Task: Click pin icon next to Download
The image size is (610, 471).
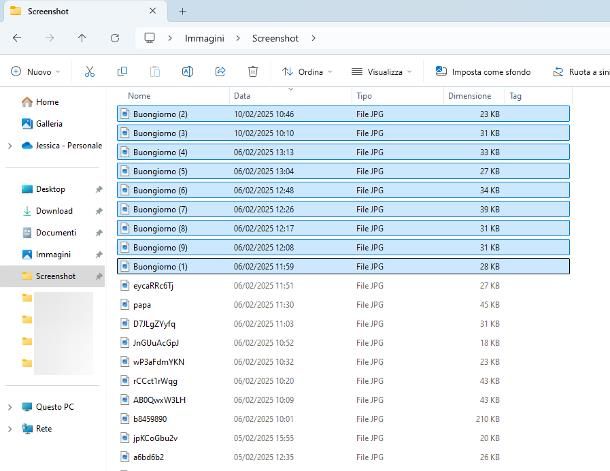Action: click(99, 211)
